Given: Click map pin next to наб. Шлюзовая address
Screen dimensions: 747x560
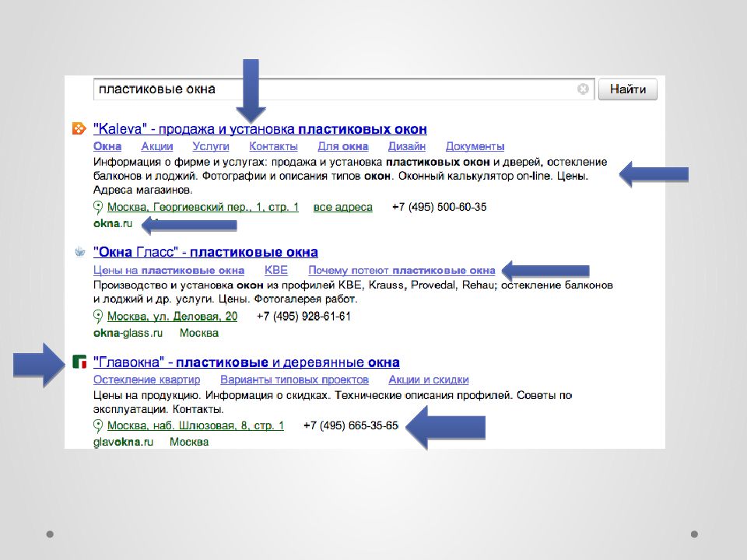Looking at the screenshot, I should coord(98,425).
